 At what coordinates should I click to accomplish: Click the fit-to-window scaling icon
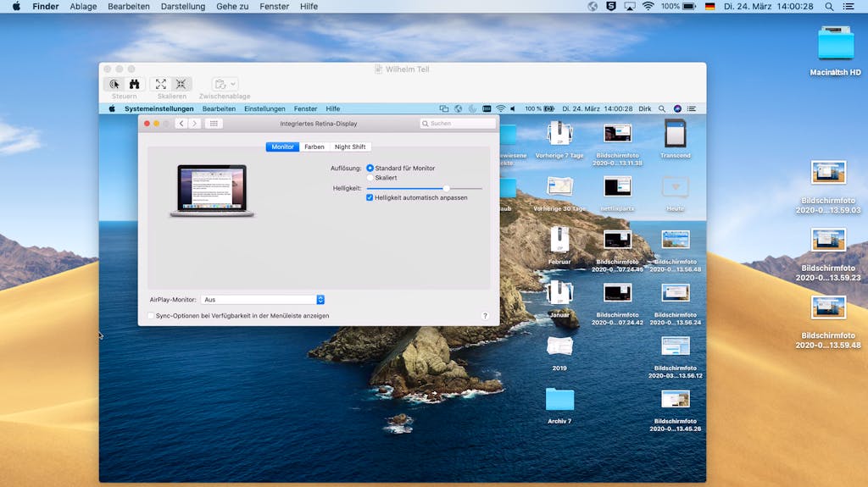pyautogui.click(x=160, y=84)
